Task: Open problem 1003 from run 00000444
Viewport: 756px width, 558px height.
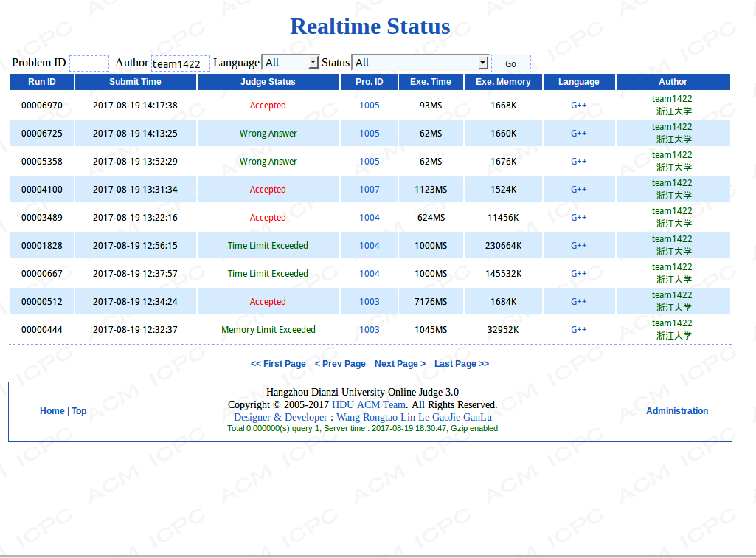Action: coord(370,330)
